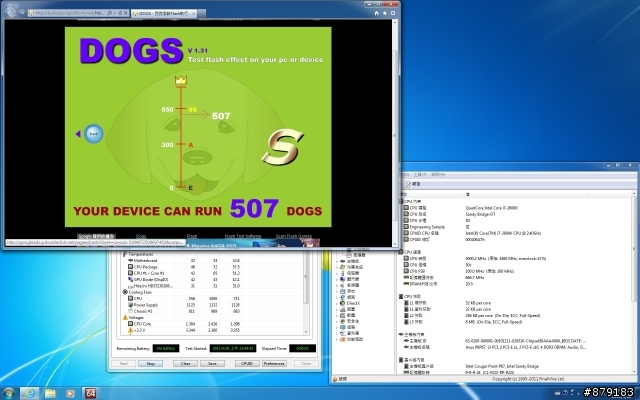Click the Save button in stability test
The height and width of the screenshot is (400, 640).
click(x=212, y=363)
